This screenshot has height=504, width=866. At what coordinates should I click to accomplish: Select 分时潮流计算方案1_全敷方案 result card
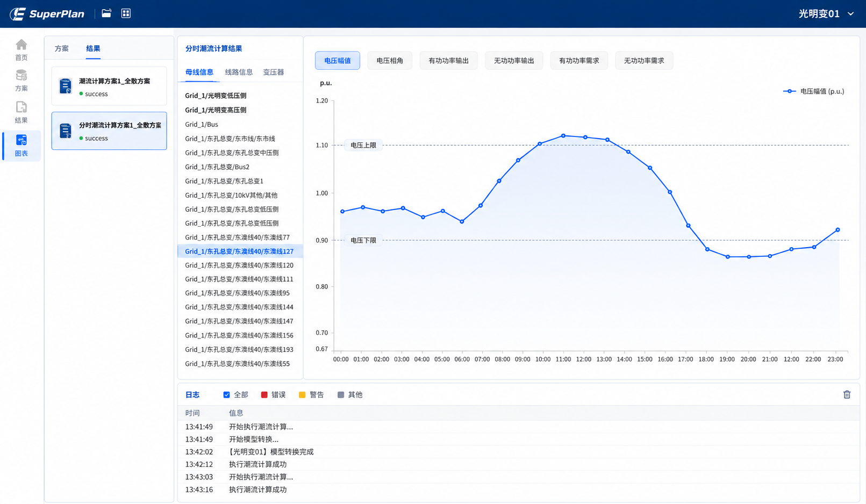(x=109, y=131)
